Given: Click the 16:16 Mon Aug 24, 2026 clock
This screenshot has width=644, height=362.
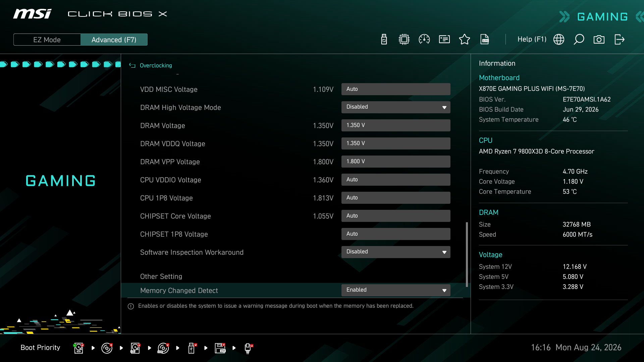Looking at the screenshot, I should click(576, 348).
